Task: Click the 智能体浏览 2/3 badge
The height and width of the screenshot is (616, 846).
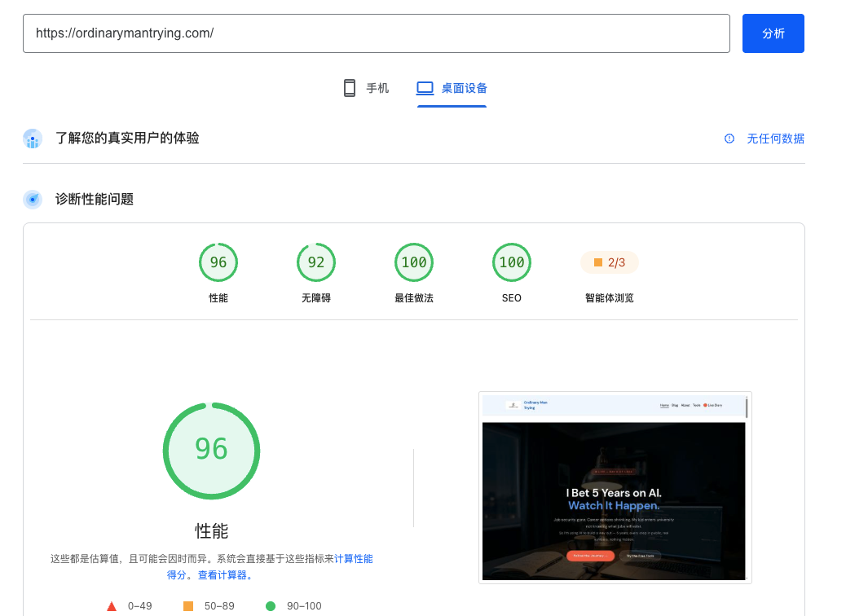Action: 610,262
